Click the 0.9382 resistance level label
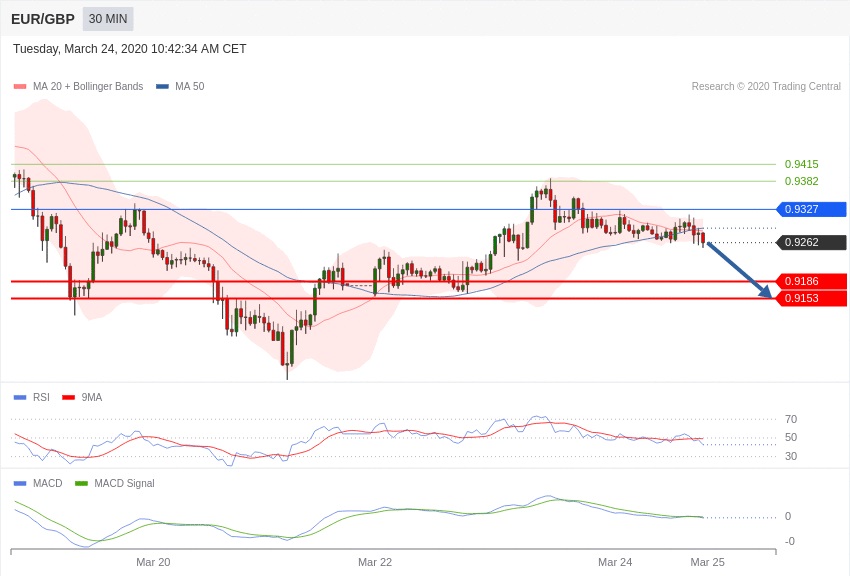850x576 pixels. pos(801,181)
